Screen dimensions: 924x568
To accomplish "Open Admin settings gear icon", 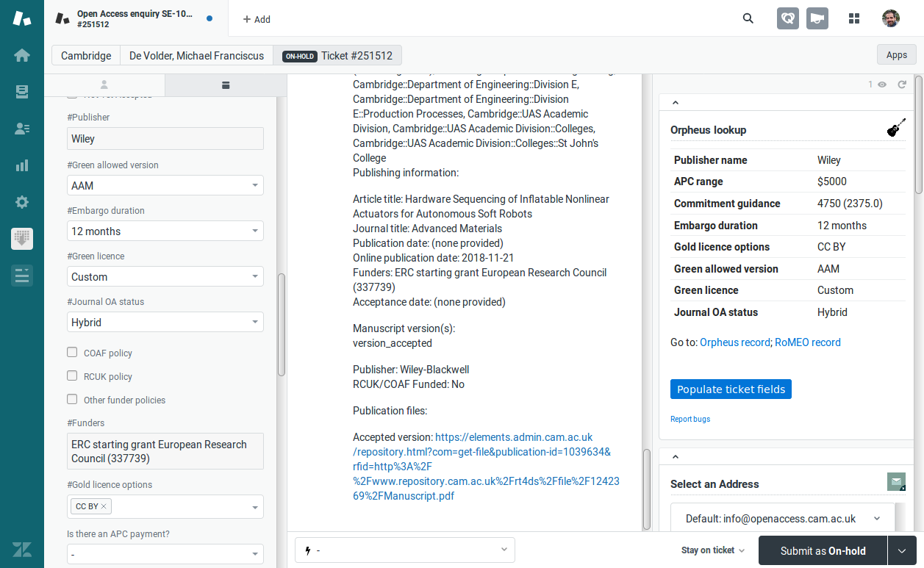I will (22, 202).
